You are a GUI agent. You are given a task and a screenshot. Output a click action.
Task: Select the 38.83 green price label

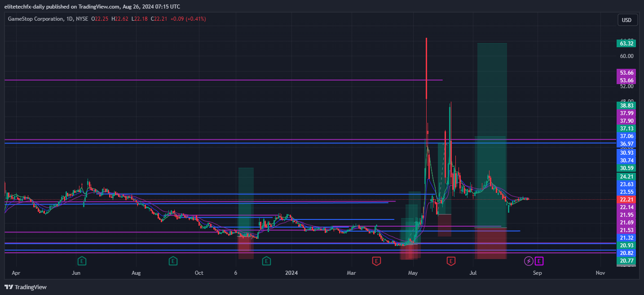tap(626, 105)
